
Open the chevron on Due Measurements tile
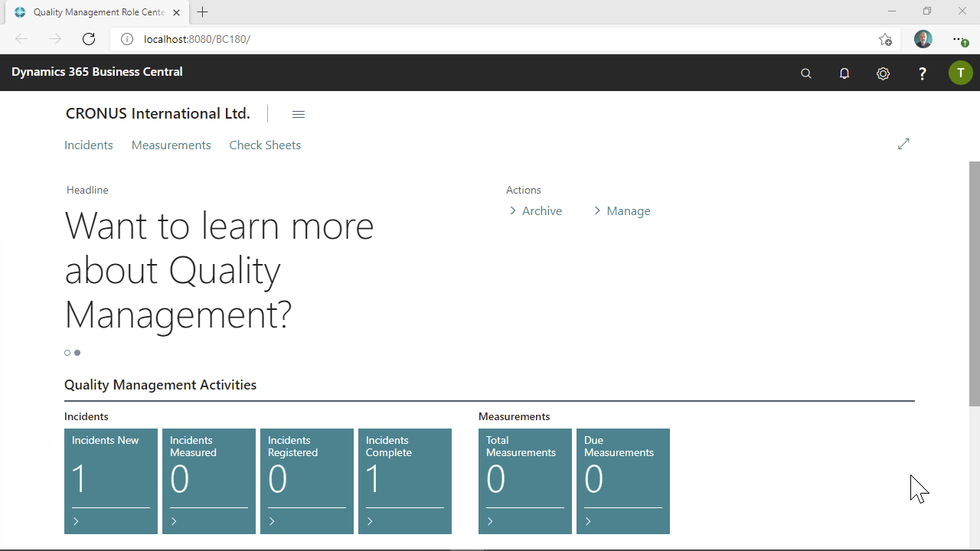point(588,522)
